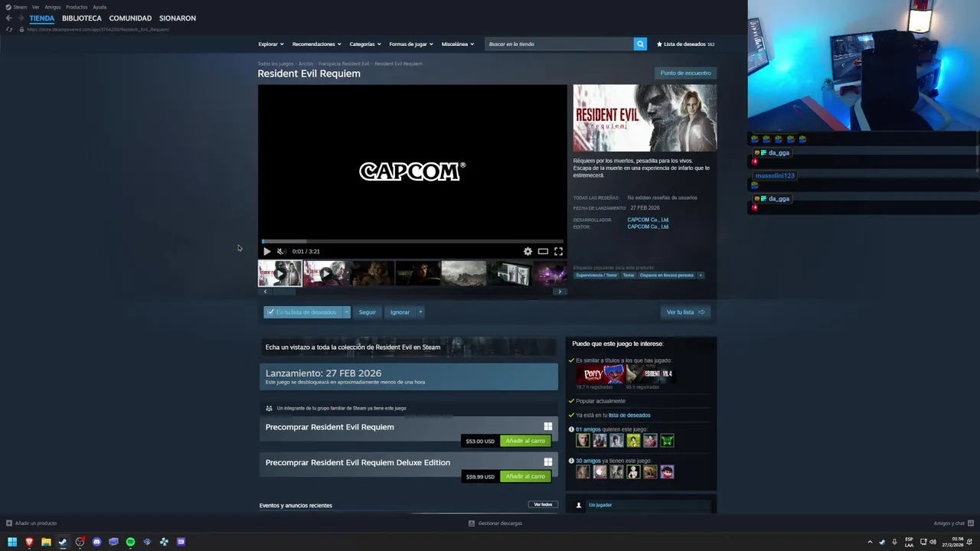
Task: Unmute the trailer volume icon
Action: (281, 251)
